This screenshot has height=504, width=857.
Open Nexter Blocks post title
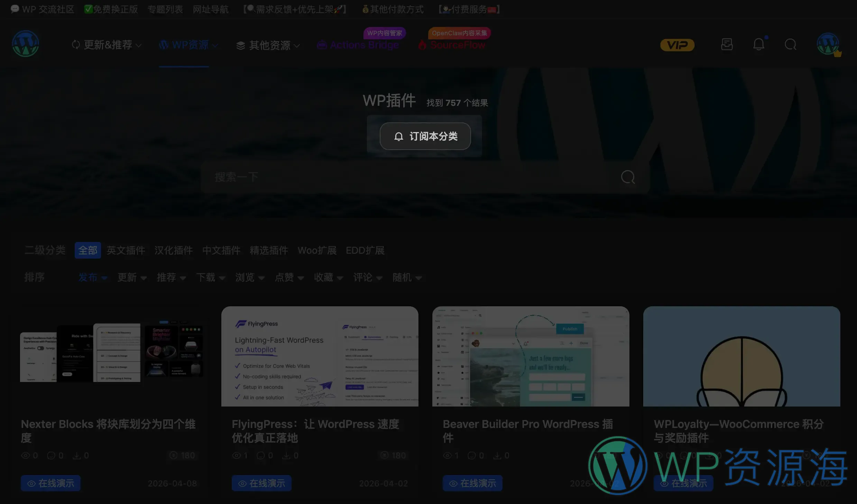coord(108,431)
